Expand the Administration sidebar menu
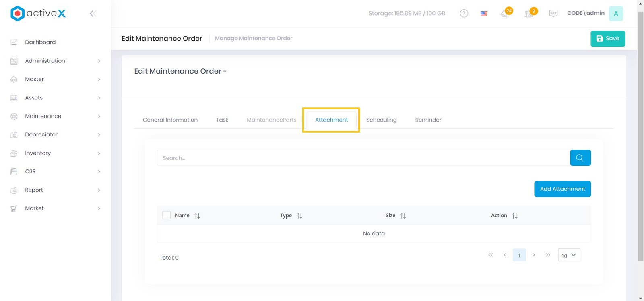This screenshot has height=301, width=644. 55,61
